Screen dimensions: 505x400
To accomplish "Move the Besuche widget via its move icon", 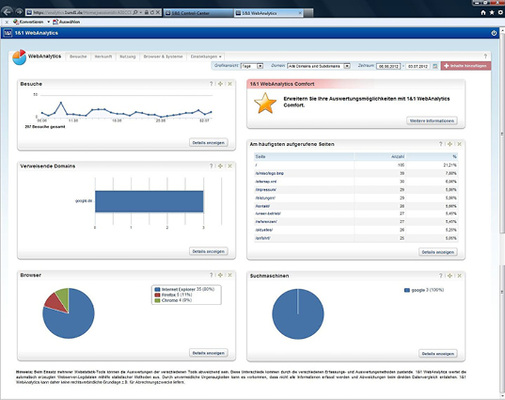I will click(x=220, y=84).
